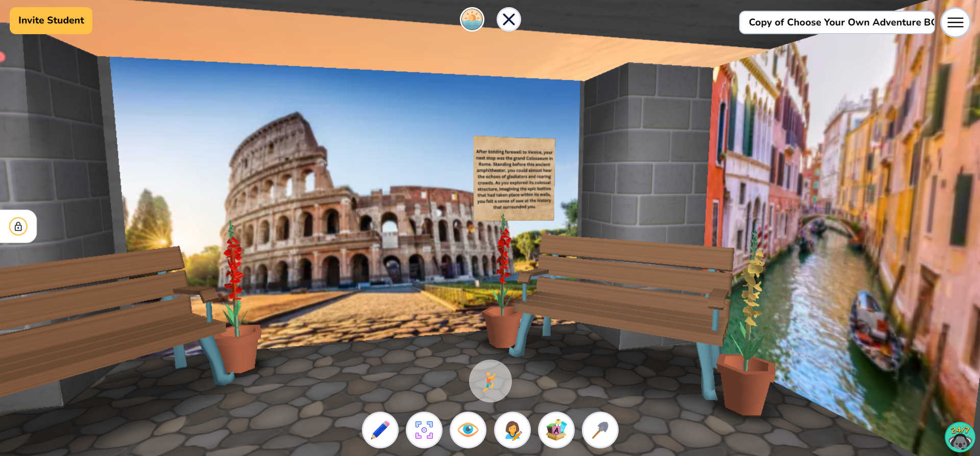980x456 pixels.
Task: Toggle the eye view mode
Action: coord(468,430)
